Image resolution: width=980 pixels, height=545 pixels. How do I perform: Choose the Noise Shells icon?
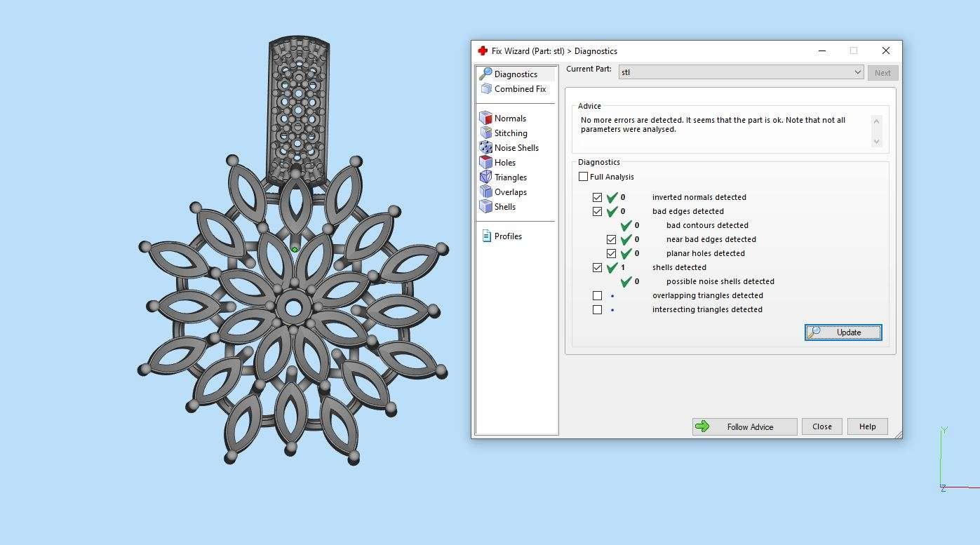486,148
